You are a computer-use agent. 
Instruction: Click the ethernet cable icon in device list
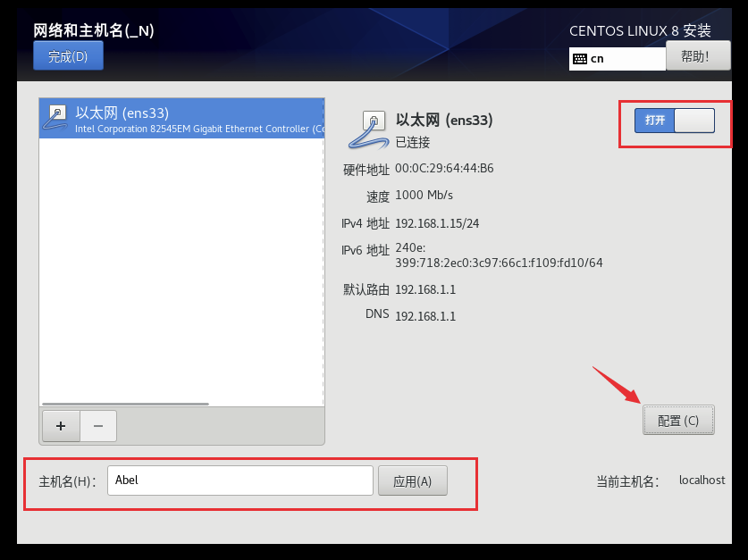click(55, 118)
